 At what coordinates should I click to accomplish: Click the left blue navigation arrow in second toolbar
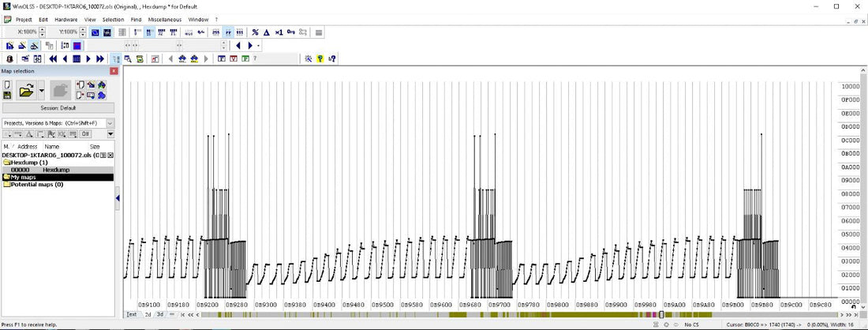coord(238,46)
